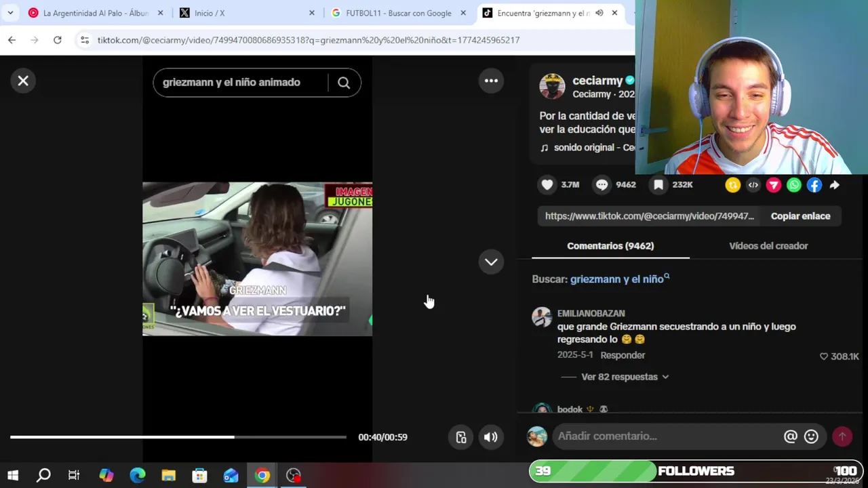Send to friends red share icon
Screen dimensions: 868x488
coord(774,185)
